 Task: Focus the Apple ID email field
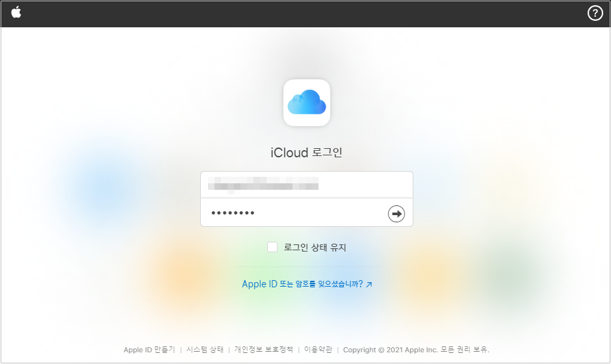pyautogui.click(x=307, y=185)
